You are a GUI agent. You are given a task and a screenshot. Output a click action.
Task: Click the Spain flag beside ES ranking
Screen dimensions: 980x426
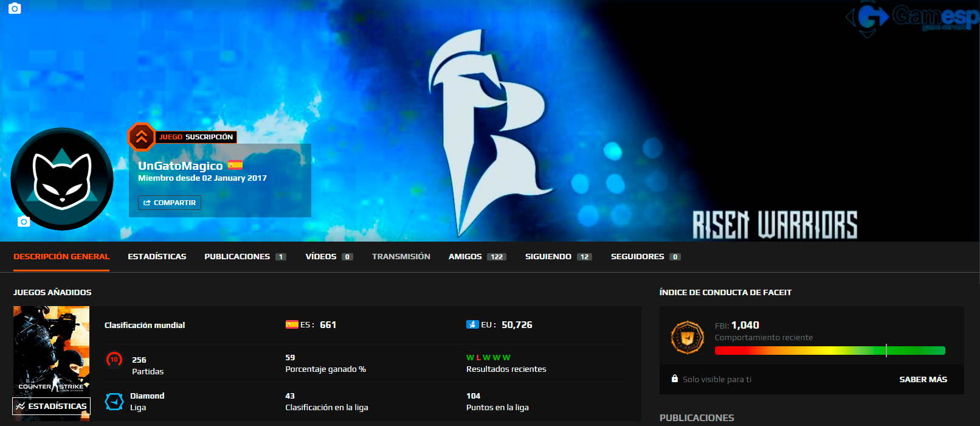[292, 324]
